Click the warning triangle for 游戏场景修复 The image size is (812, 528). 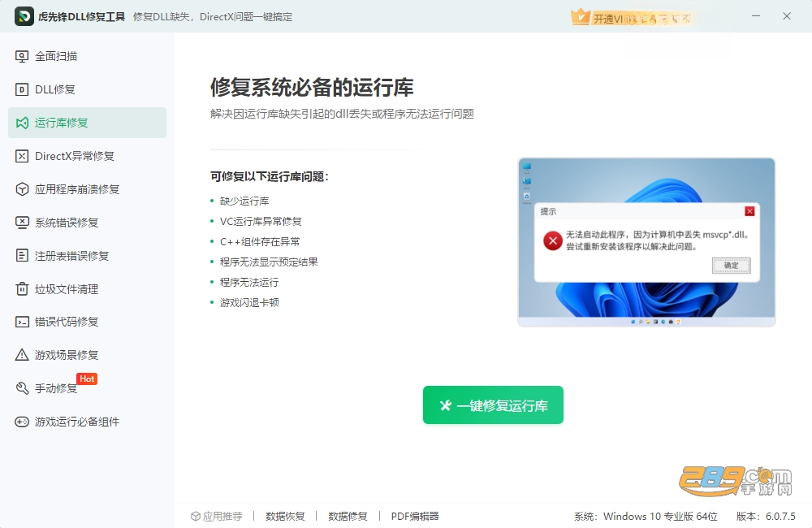click(22, 355)
